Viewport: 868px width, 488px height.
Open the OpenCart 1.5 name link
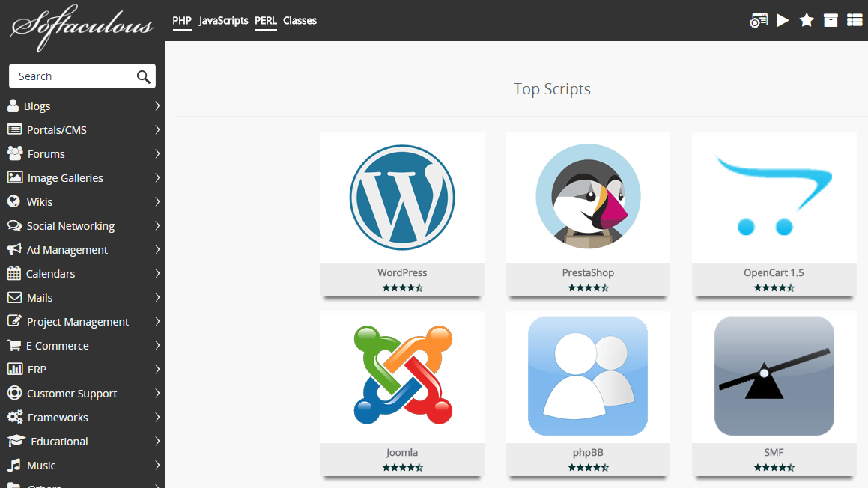pyautogui.click(x=774, y=272)
